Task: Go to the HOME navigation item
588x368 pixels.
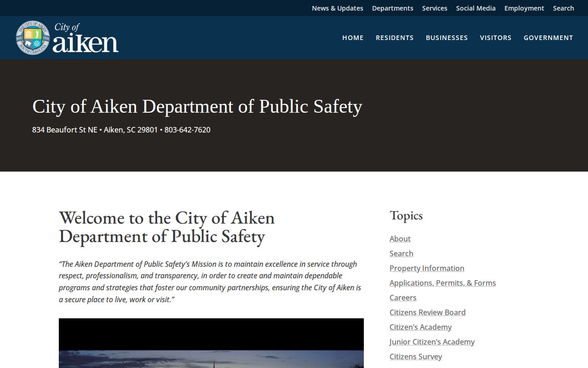Action: 353,38
